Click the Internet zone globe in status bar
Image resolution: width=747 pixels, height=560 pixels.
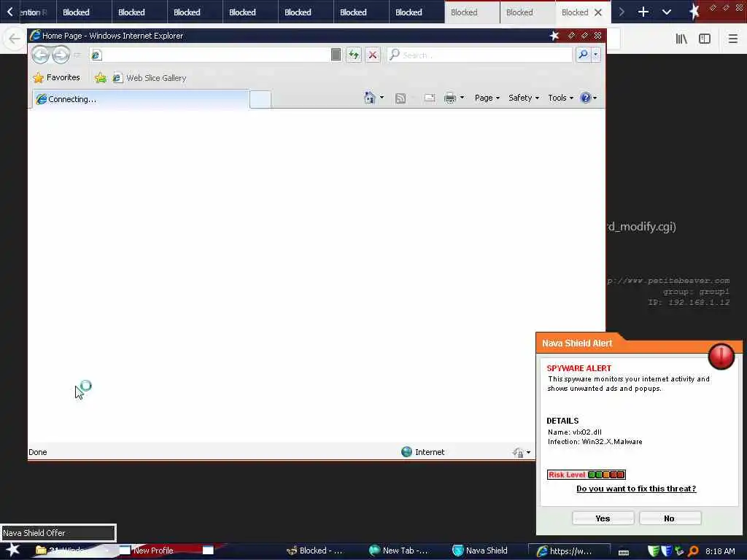pyautogui.click(x=406, y=452)
